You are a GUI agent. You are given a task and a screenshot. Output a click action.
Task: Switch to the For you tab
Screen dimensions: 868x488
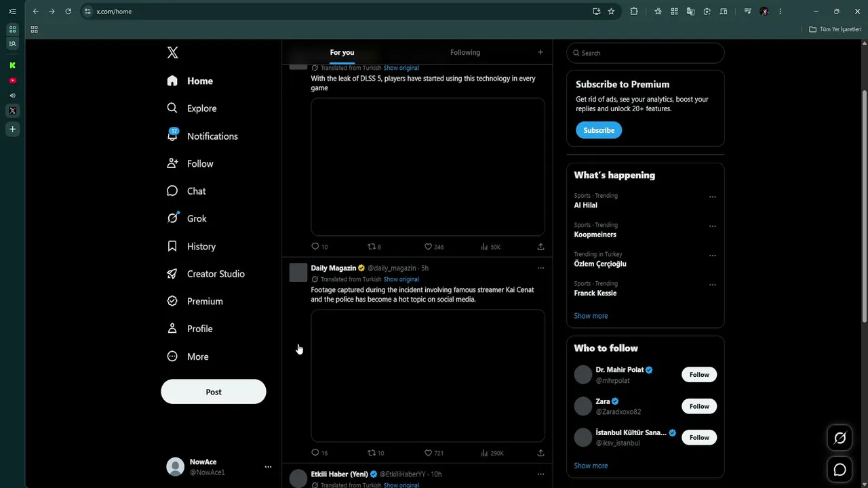point(342,53)
